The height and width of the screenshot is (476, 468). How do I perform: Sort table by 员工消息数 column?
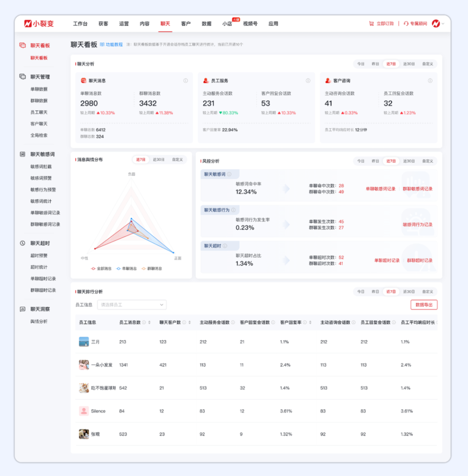(x=149, y=322)
